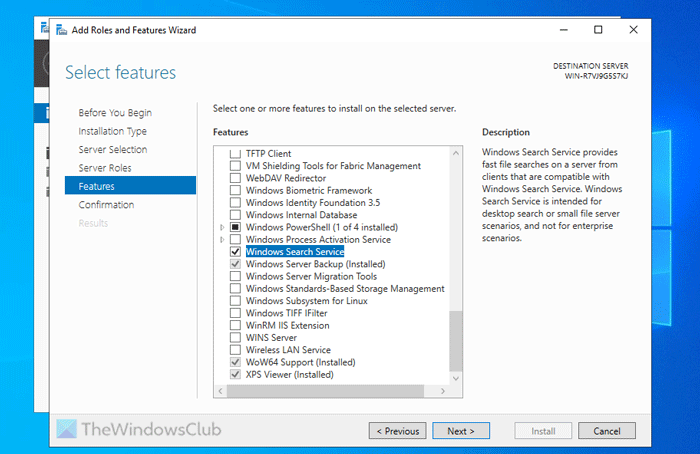The image size is (700, 454).
Task: Tick Windows Biometric Framework checkbox
Action: 235,191
